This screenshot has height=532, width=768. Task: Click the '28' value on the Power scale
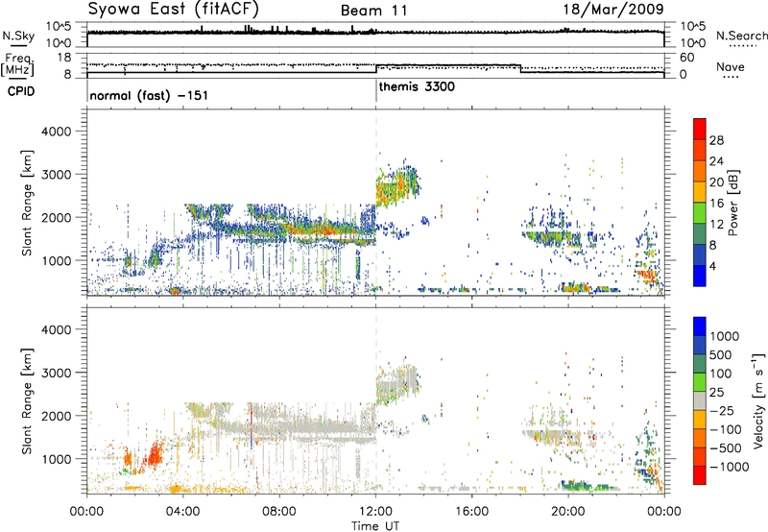[x=716, y=140]
